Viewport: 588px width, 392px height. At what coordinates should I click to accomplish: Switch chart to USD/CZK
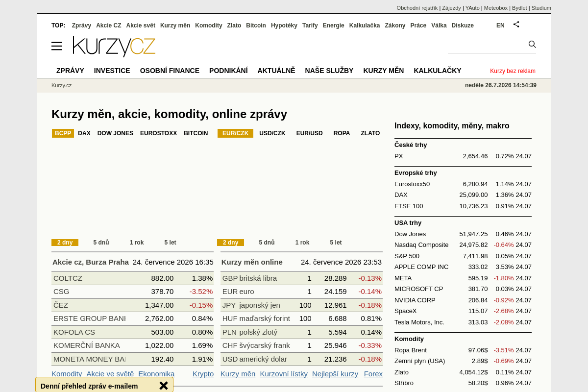(272, 133)
